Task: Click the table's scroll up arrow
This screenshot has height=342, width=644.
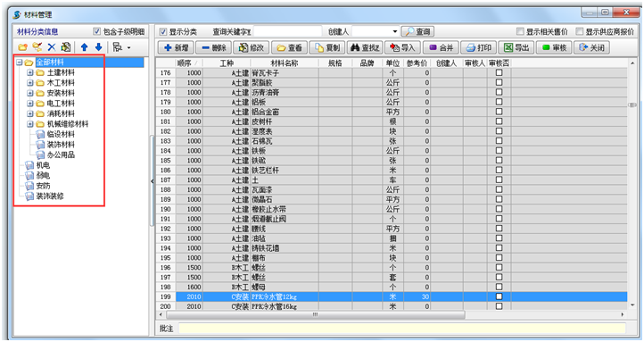Action: pyautogui.click(x=632, y=63)
